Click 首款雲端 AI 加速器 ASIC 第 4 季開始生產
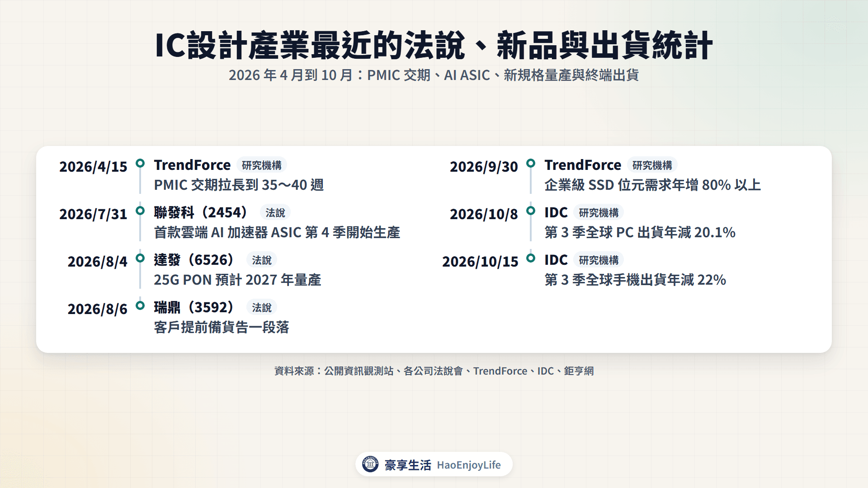The height and width of the screenshot is (488, 868). point(277,233)
